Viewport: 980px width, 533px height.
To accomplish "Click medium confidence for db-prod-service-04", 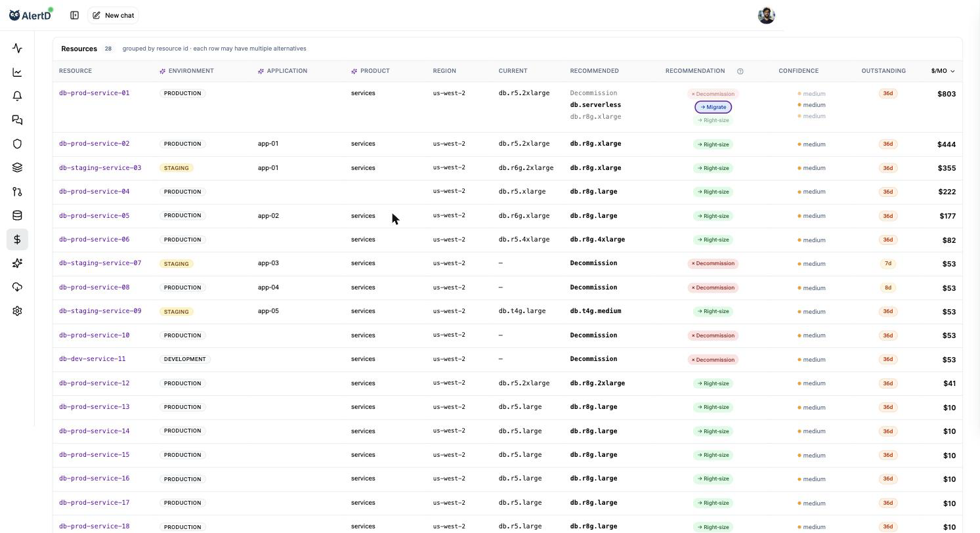I will click(x=812, y=192).
